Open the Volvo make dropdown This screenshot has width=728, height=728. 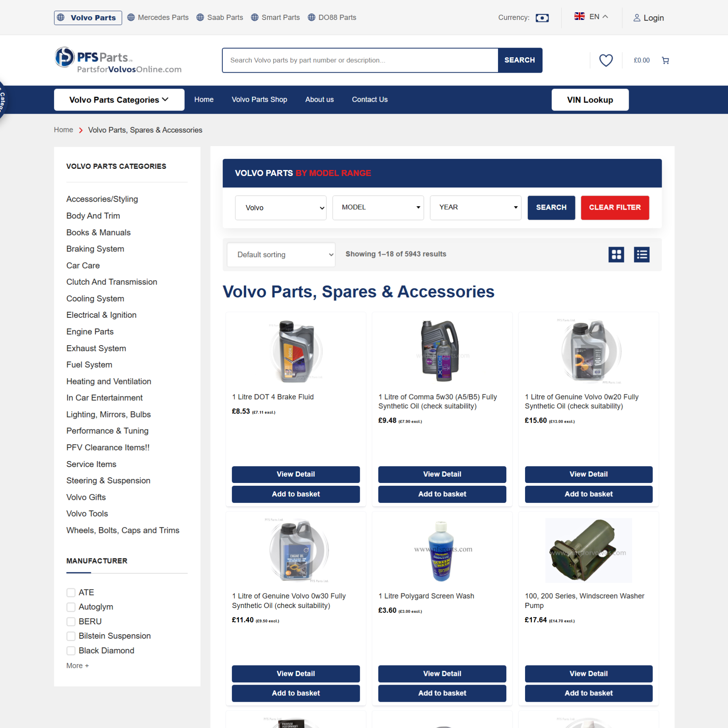pos(280,208)
